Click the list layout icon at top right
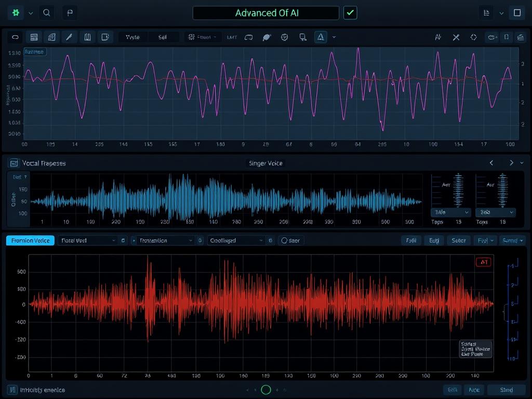 click(486, 13)
